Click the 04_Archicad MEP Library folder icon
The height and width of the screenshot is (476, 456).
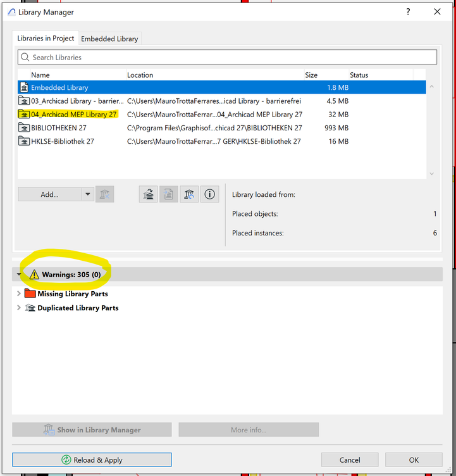[x=24, y=114]
